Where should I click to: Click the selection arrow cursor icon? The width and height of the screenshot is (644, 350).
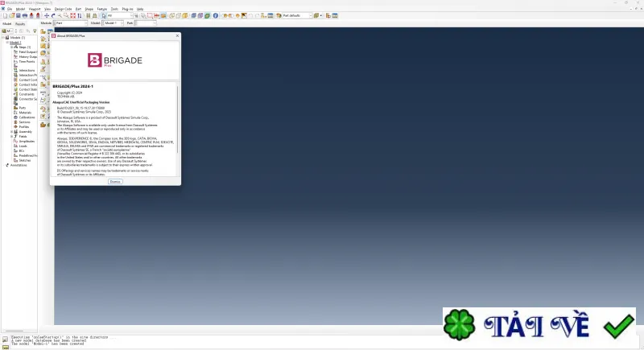point(104,15)
